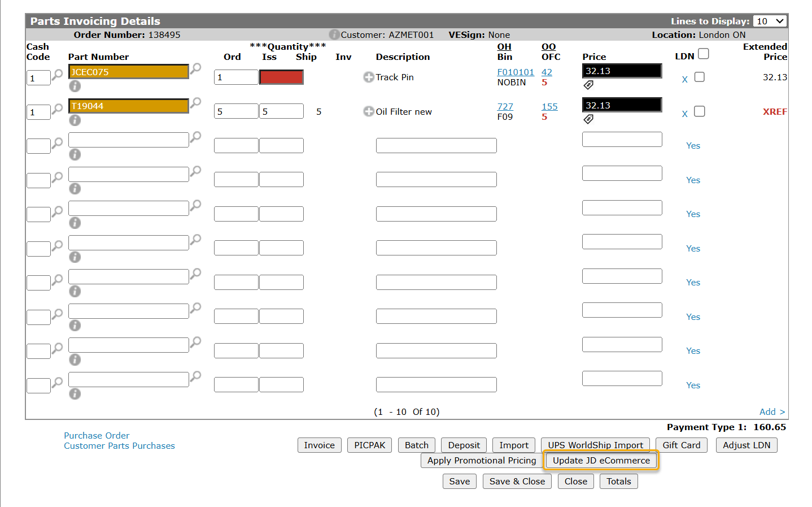The width and height of the screenshot is (812, 507).
Task: Click cash code search magnifier on first row
Action: click(57, 75)
